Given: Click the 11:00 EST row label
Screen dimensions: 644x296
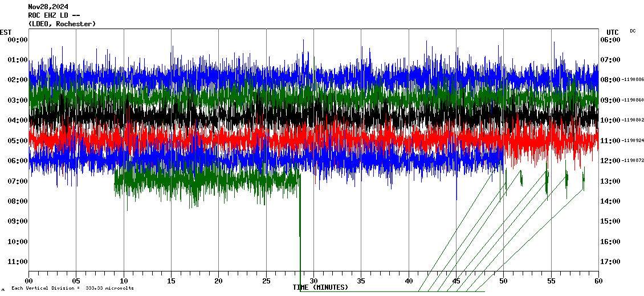Looking at the screenshot, I should [18, 262].
